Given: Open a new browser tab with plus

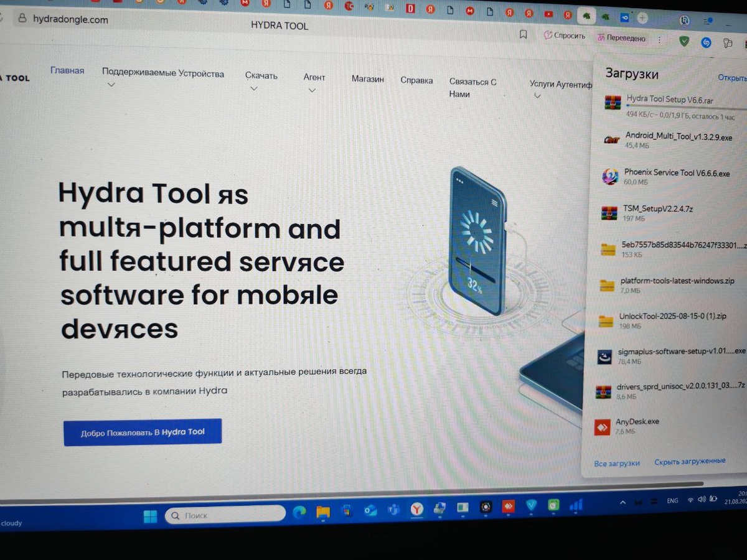Looking at the screenshot, I should pyautogui.click(x=642, y=17).
